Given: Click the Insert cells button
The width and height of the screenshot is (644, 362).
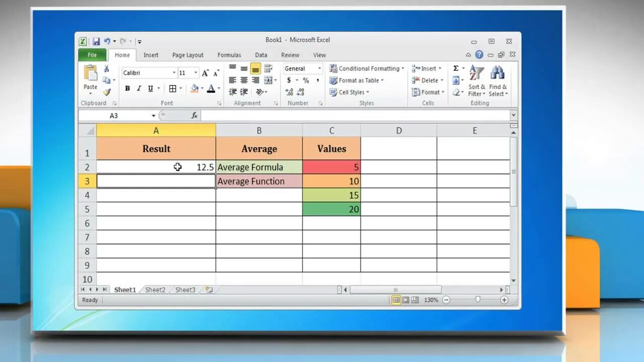Looking at the screenshot, I should pyautogui.click(x=426, y=68).
